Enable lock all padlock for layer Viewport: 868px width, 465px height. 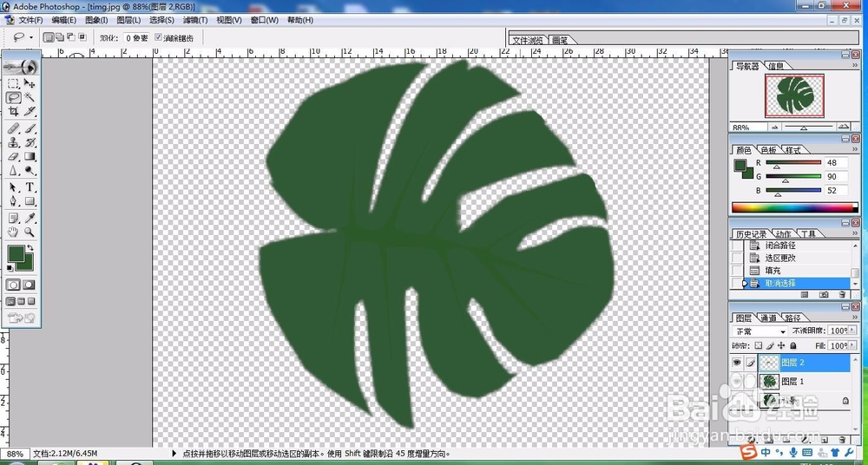[x=792, y=345]
